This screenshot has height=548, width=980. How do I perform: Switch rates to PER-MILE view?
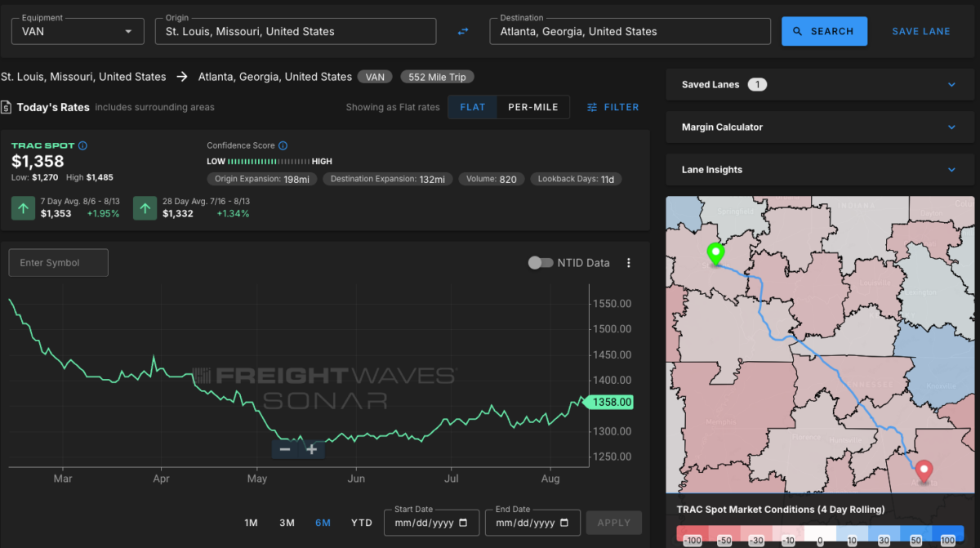pos(533,107)
